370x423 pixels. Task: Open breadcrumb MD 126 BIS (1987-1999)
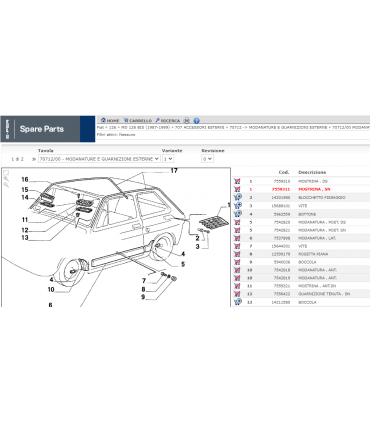coord(145,128)
